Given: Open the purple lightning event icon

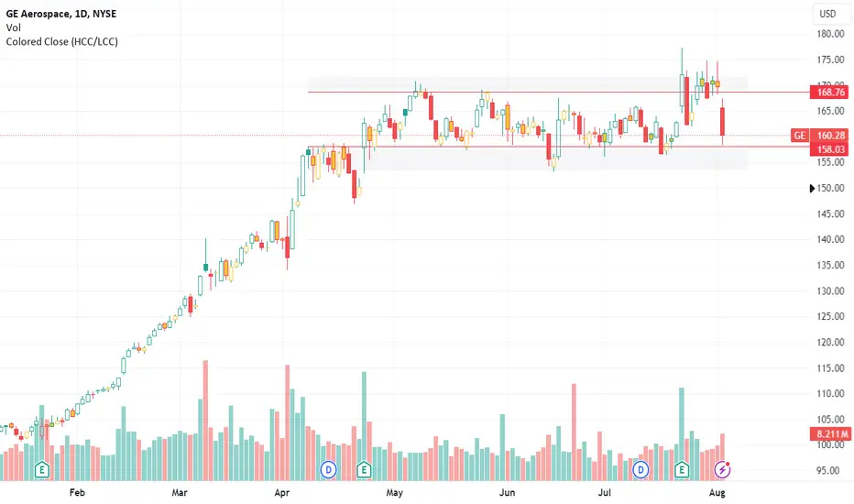Looking at the screenshot, I should coord(722,469).
